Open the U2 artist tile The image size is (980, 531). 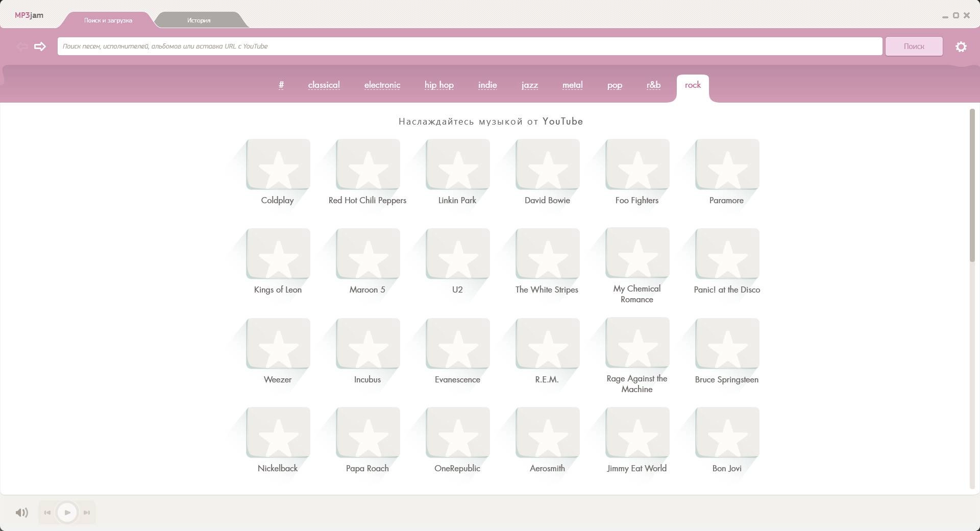point(458,254)
